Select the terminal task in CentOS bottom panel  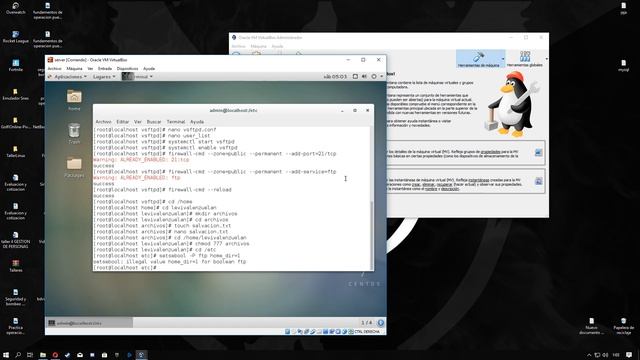89,323
